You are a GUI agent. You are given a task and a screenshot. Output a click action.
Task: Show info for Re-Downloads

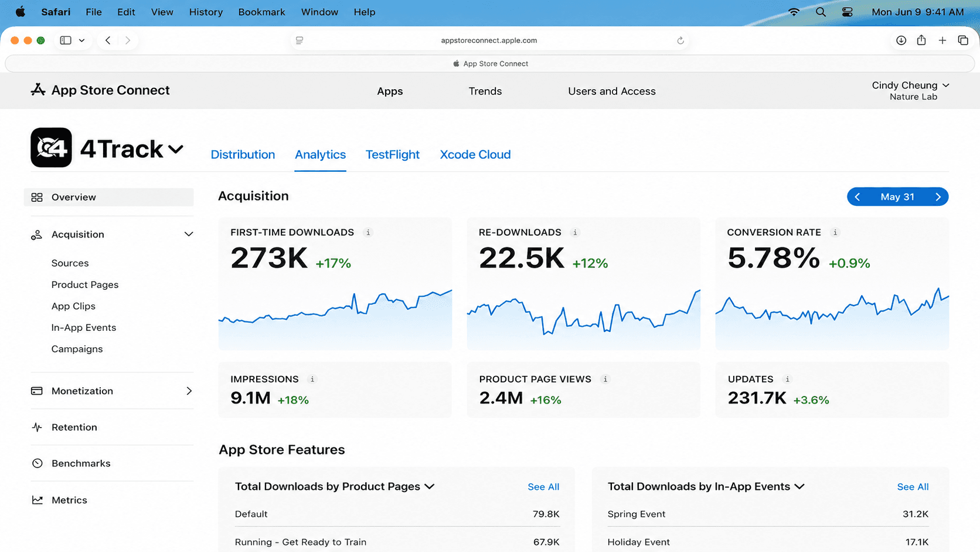point(575,232)
